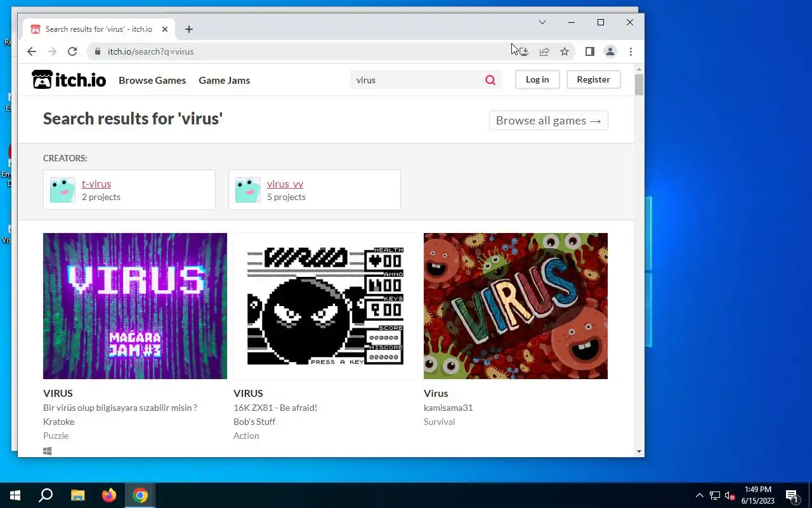Click the page vertical scrollbar thumb
This screenshot has width=812, height=508.
tap(639, 85)
